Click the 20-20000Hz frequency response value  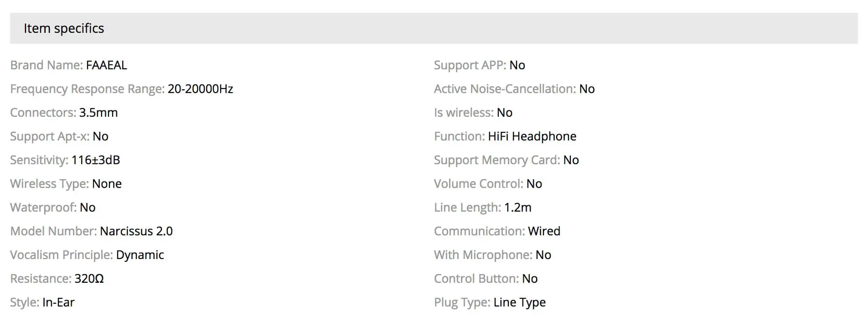[200, 89]
